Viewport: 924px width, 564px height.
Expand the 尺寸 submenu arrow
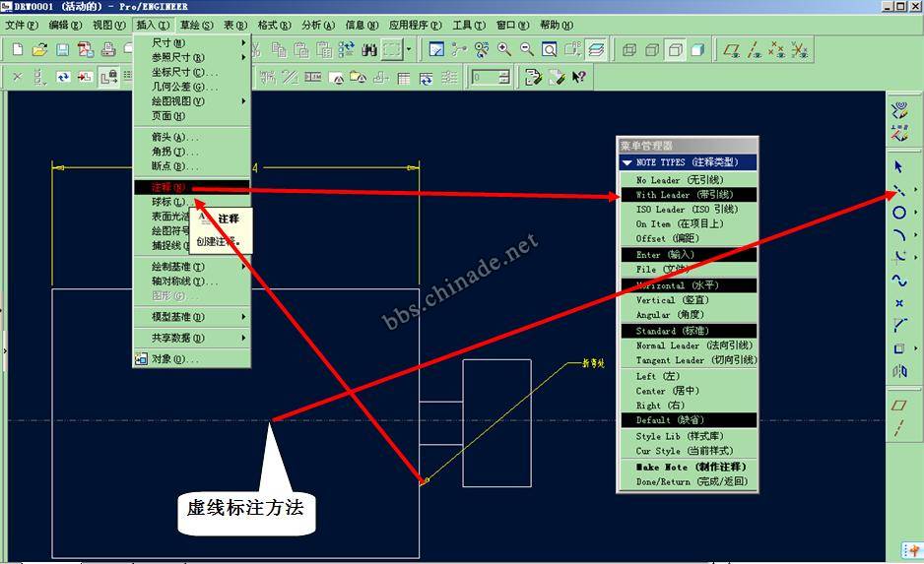tap(243, 42)
